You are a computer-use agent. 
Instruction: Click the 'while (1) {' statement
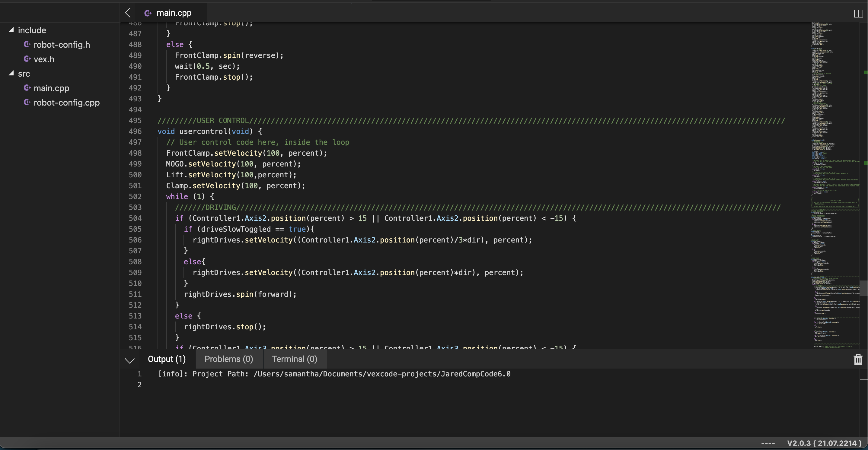coord(190,196)
